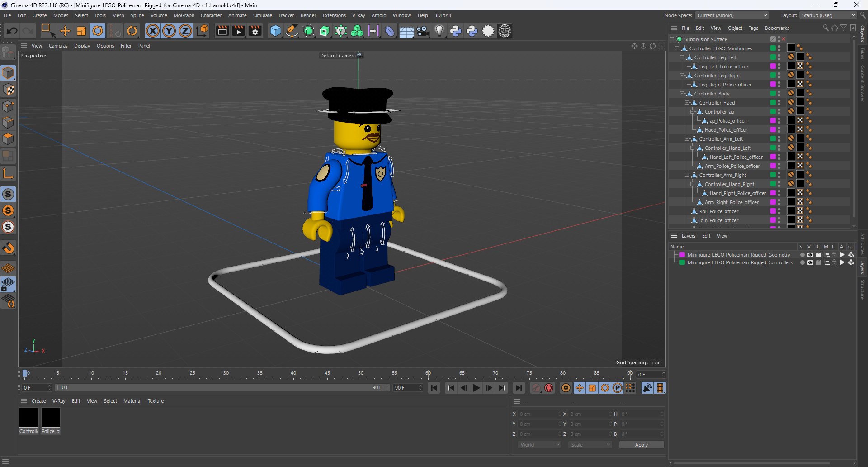Toggle Autokeying button

pos(549,388)
